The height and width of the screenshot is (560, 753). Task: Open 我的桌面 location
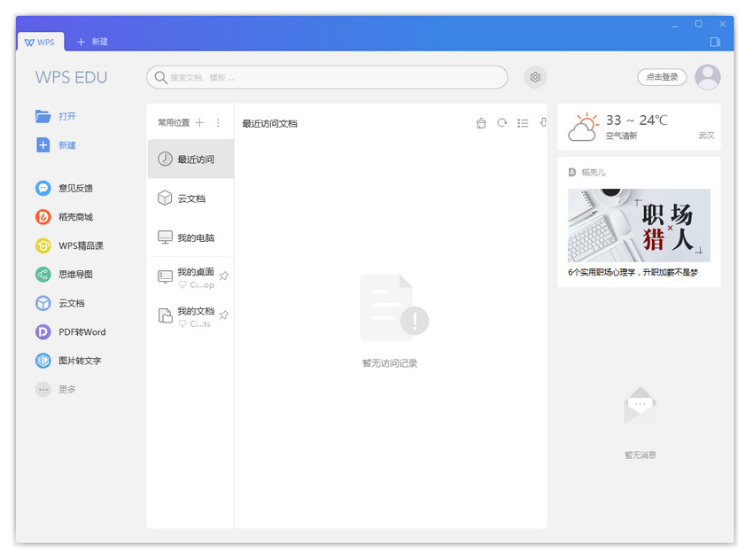[190, 277]
